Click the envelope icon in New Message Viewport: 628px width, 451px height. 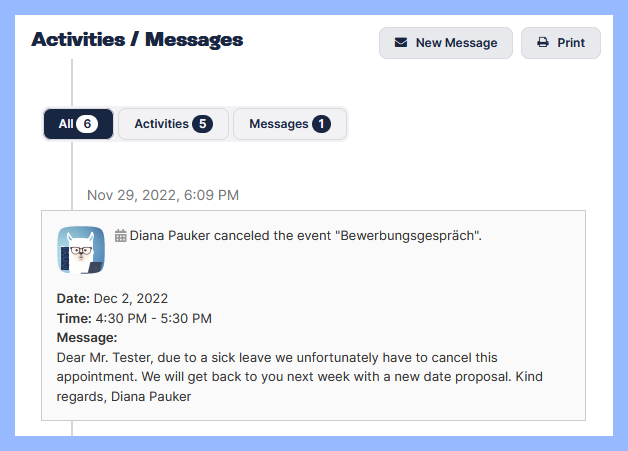(401, 42)
